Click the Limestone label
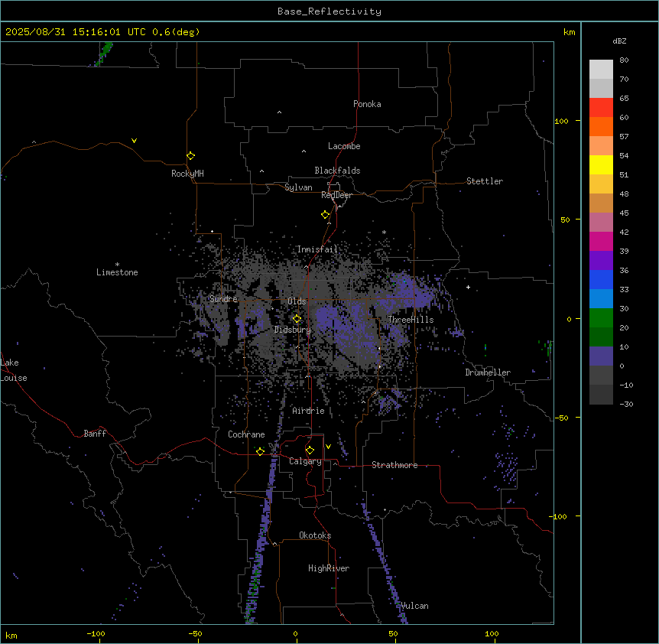Image resolution: width=659 pixels, height=644 pixels. [x=117, y=272]
